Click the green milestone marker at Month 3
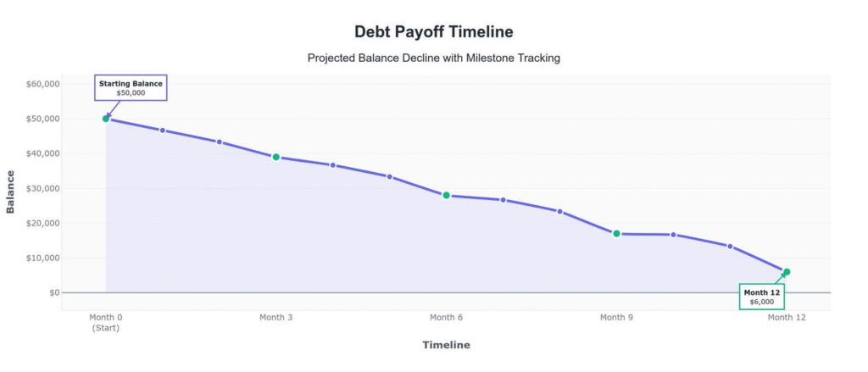 coord(276,157)
